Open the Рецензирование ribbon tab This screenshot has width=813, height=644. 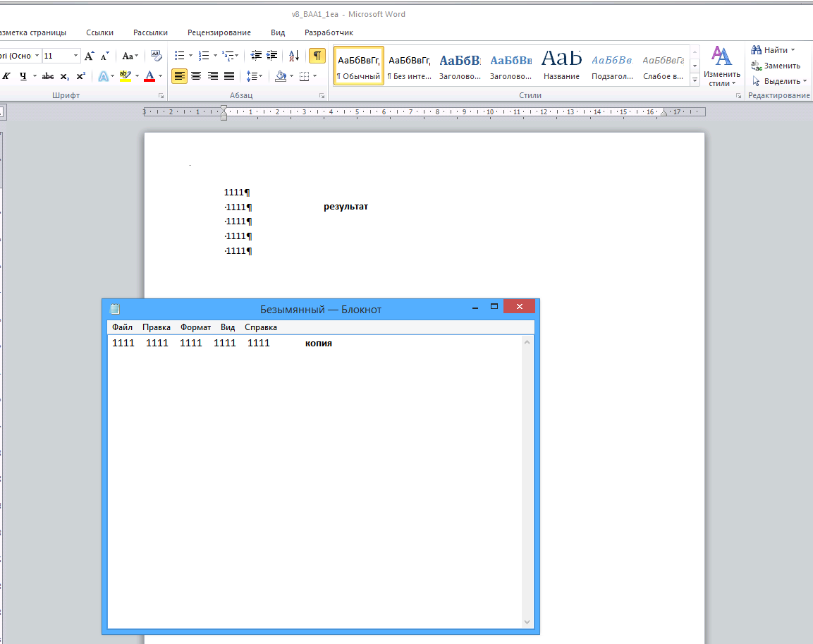click(219, 32)
